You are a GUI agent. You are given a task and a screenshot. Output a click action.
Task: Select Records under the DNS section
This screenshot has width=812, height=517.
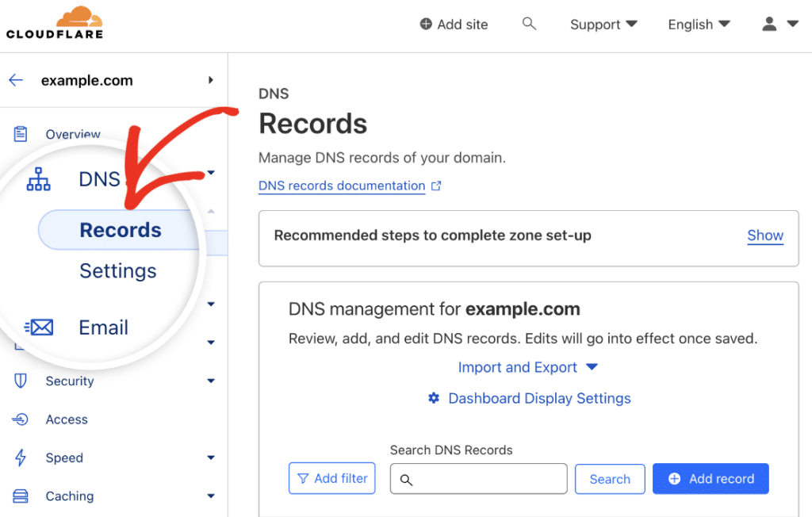coord(119,230)
